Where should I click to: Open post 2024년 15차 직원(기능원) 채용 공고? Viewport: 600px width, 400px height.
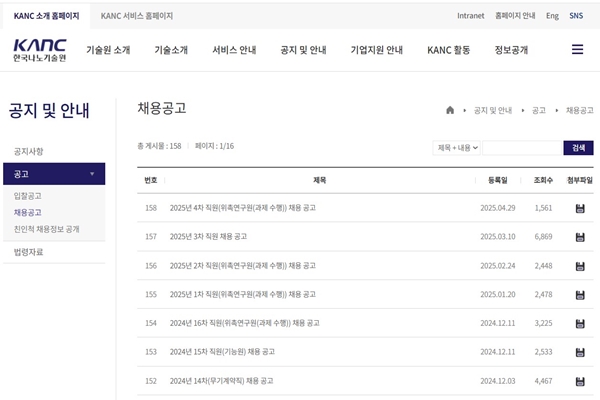[222, 352]
